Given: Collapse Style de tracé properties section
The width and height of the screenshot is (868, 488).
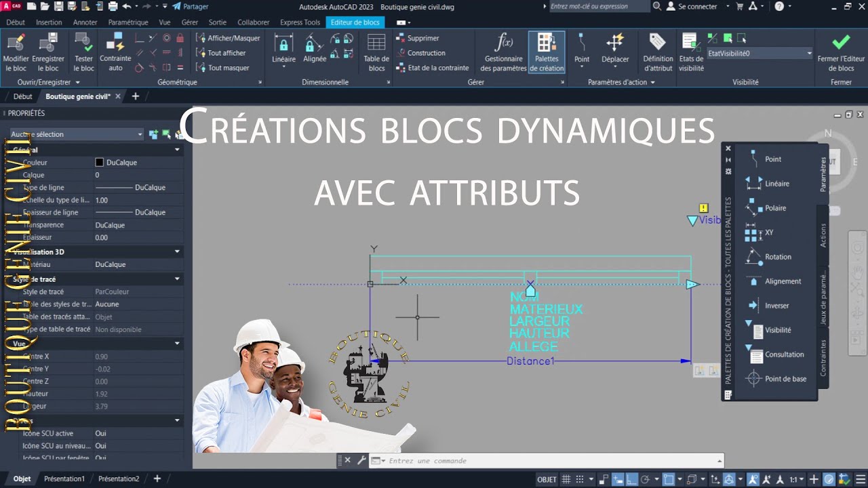Looking at the screenshot, I should tap(177, 279).
